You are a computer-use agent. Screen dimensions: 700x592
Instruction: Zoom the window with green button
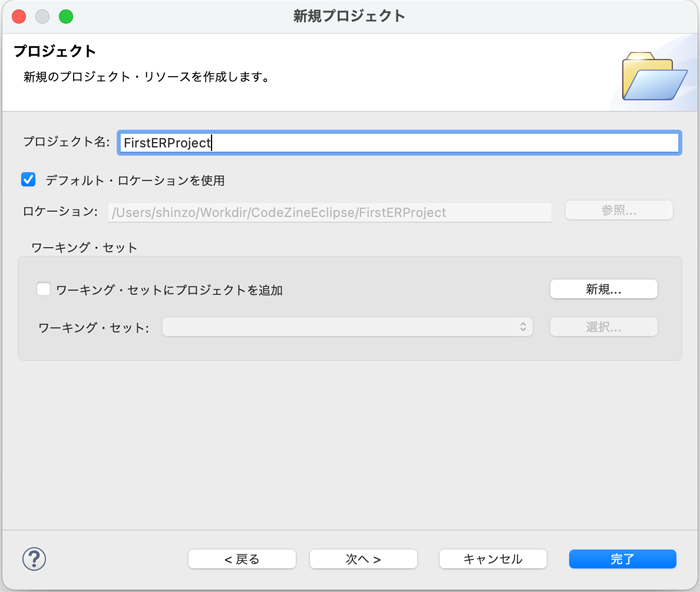[x=66, y=17]
